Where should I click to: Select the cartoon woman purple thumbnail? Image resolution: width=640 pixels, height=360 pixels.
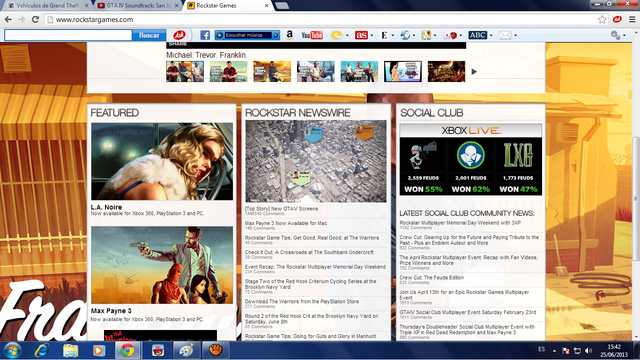click(x=403, y=71)
